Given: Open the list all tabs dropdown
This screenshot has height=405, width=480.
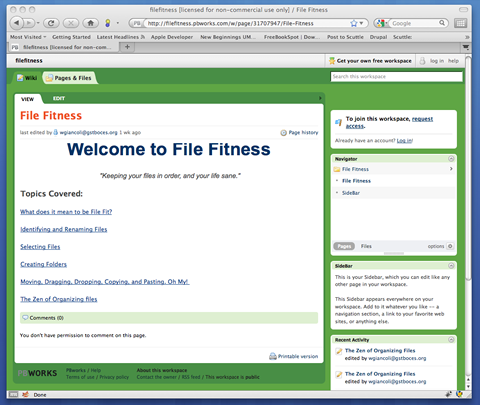Looking at the screenshot, I should click(x=466, y=47).
